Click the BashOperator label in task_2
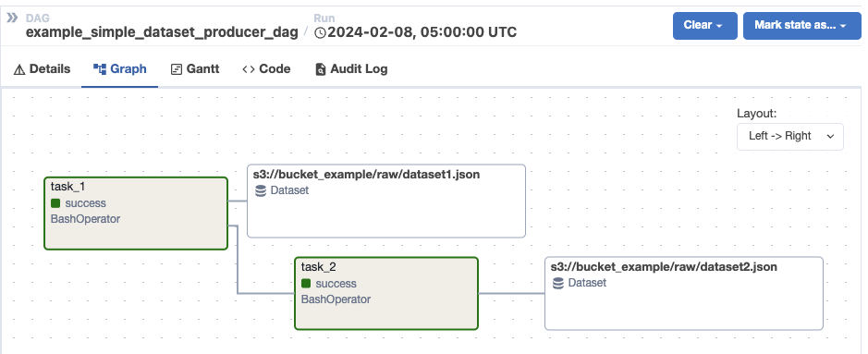868x354 pixels. point(336,299)
